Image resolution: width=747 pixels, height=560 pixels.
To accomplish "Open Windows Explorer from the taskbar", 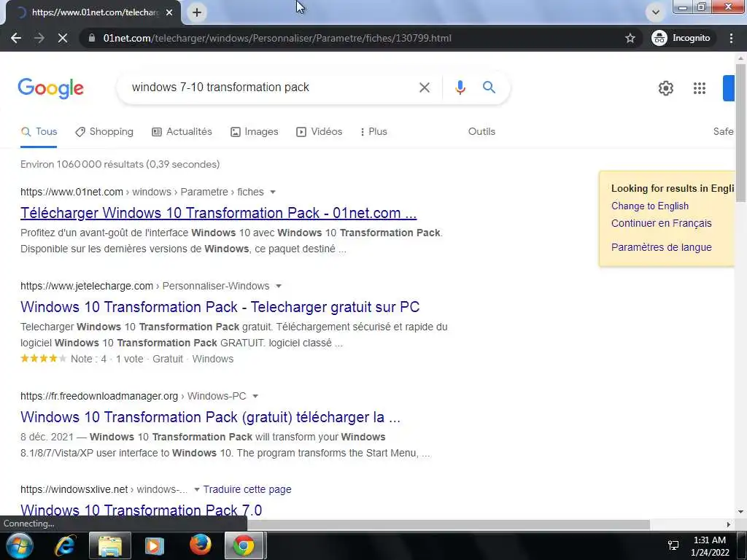I will (109, 545).
